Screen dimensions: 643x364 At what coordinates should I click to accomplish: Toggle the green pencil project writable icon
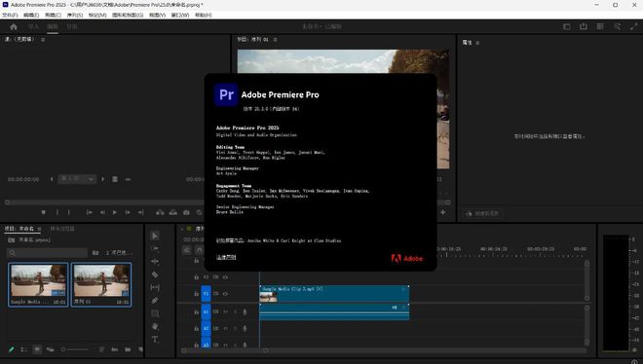point(11,349)
